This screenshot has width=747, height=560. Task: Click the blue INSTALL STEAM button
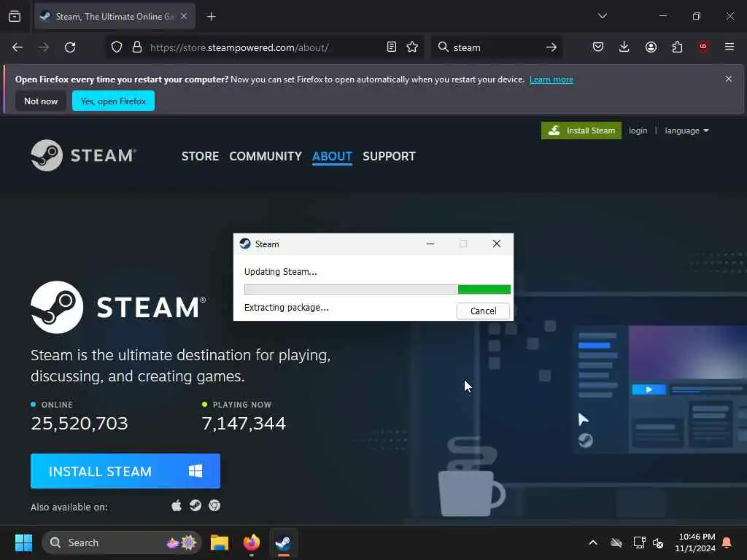click(125, 471)
